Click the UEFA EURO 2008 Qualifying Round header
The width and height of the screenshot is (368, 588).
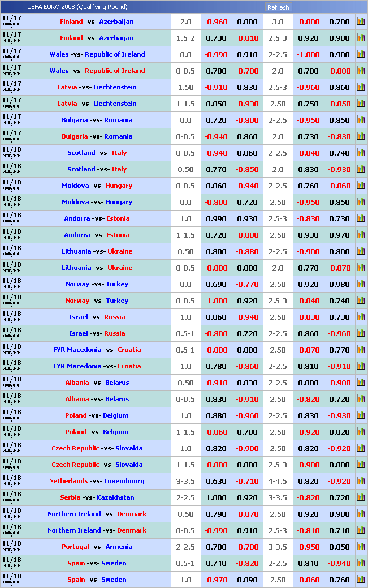tap(77, 7)
